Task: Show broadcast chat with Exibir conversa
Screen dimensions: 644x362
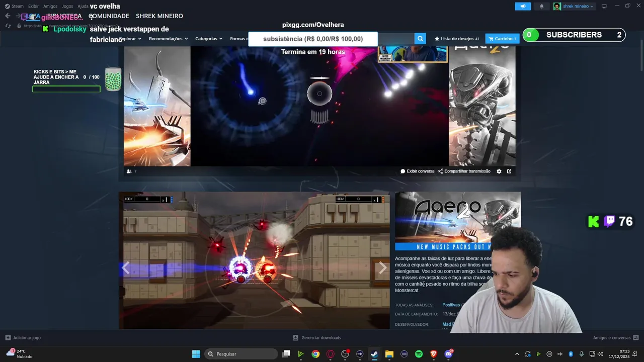Action: pyautogui.click(x=418, y=171)
